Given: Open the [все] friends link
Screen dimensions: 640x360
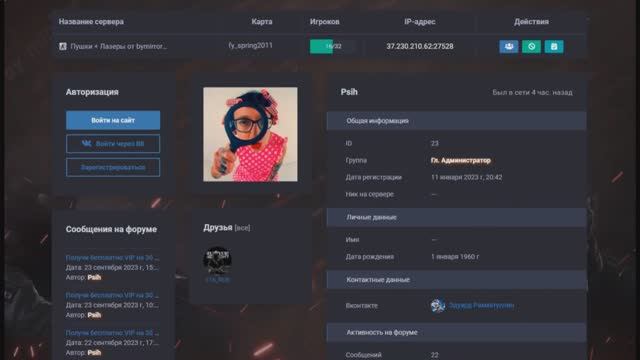Looking at the screenshot, I should tap(242, 228).
